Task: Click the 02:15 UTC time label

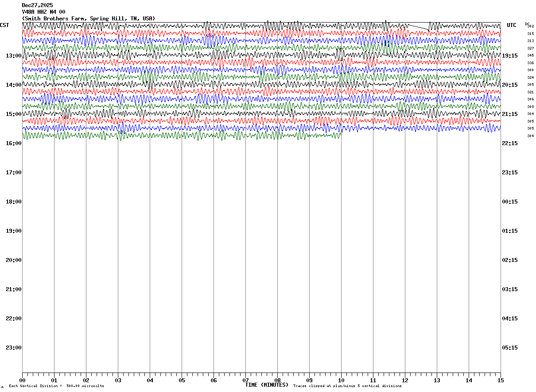Action: click(x=510, y=260)
